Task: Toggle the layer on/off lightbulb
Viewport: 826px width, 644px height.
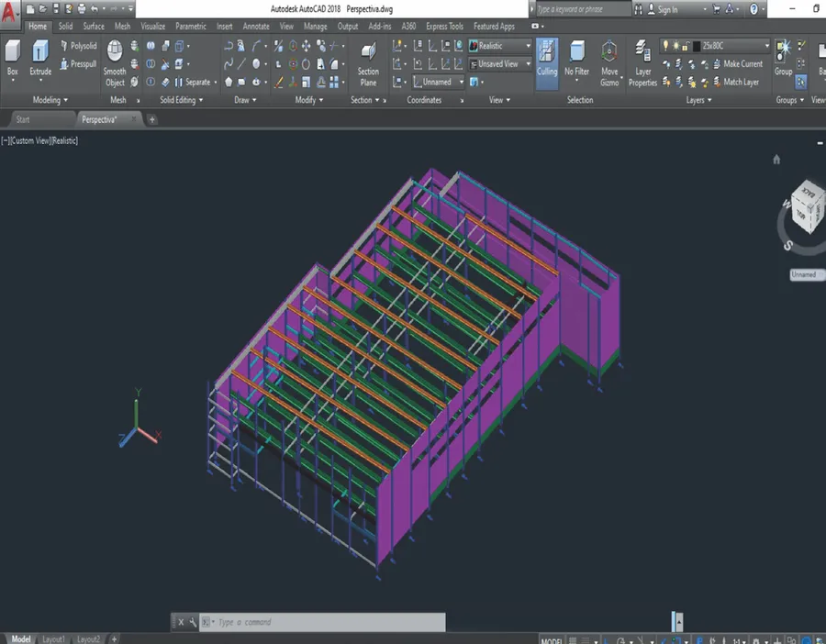Action: click(x=665, y=46)
